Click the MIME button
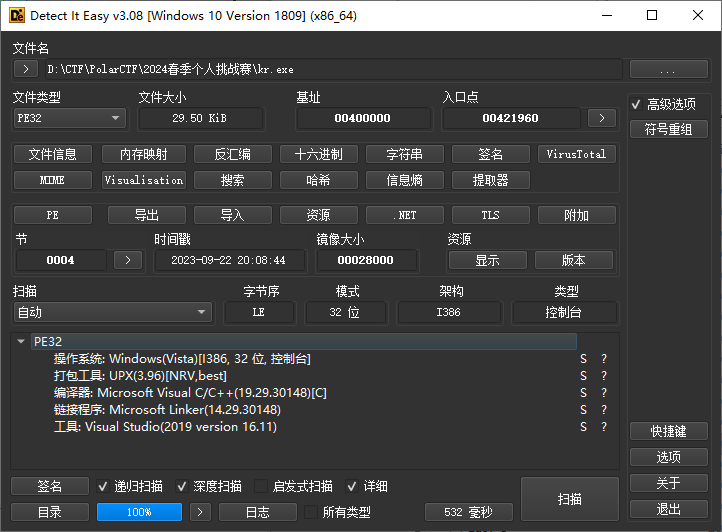 click(x=53, y=180)
